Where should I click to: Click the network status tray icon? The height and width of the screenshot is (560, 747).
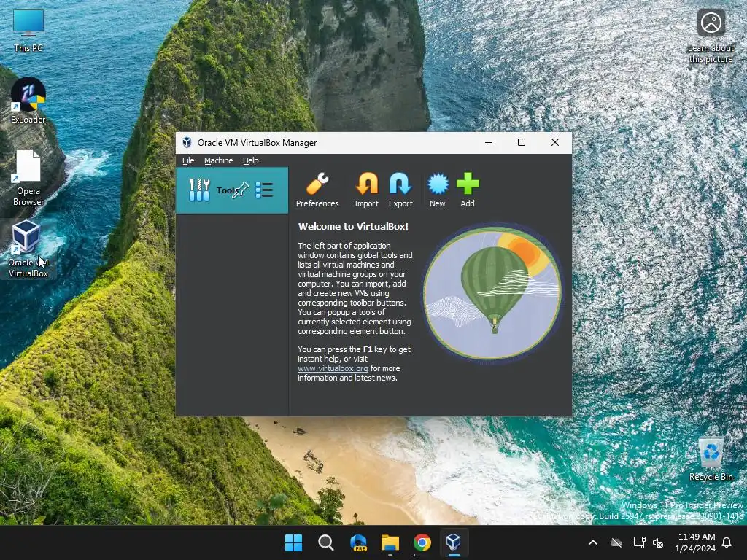(639, 542)
